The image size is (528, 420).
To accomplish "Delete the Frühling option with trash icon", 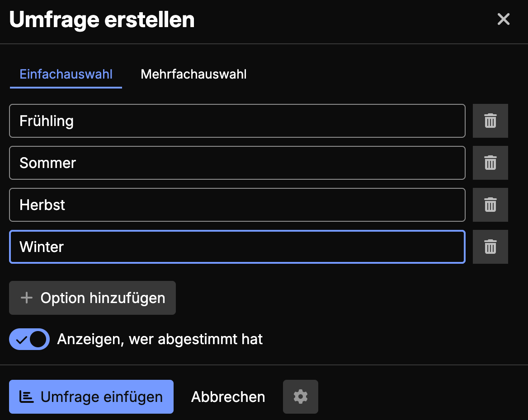I will [x=490, y=121].
